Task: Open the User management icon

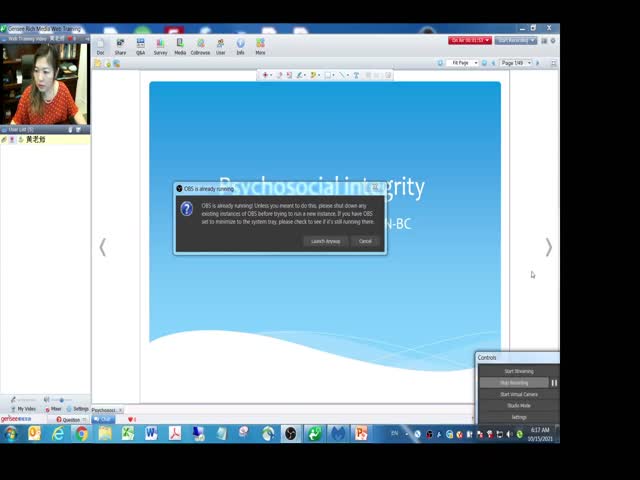Action: (x=221, y=45)
